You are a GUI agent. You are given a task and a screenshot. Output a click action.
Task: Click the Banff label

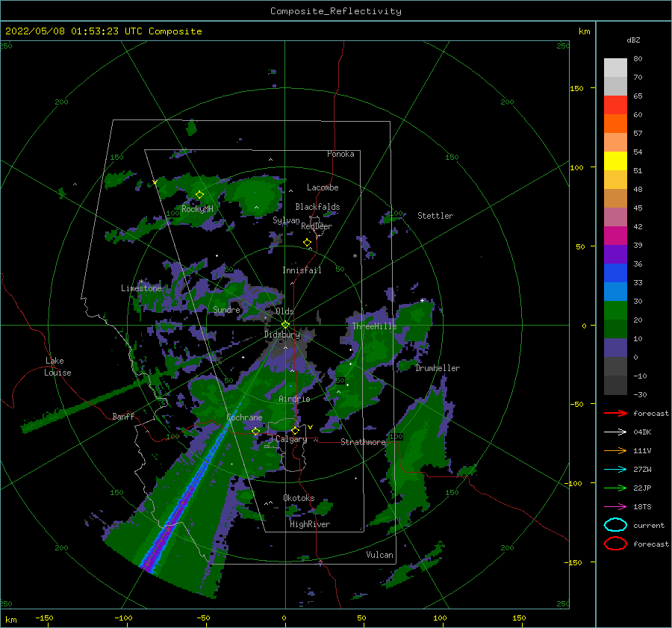123,416
